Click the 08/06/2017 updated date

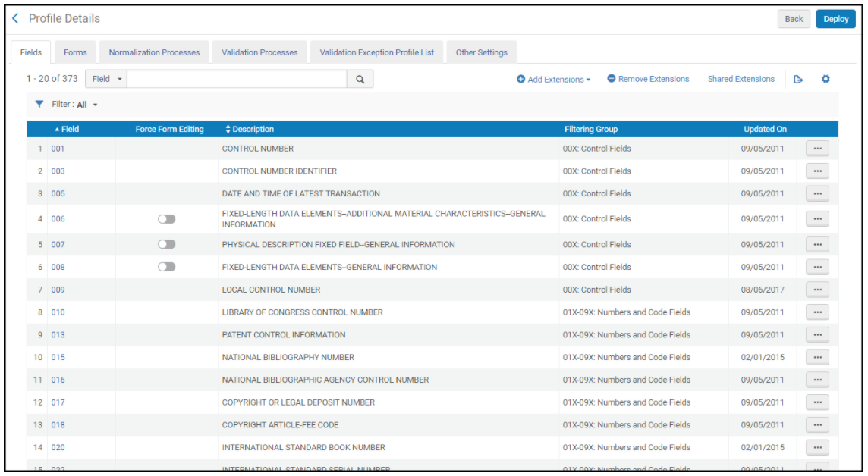(763, 290)
